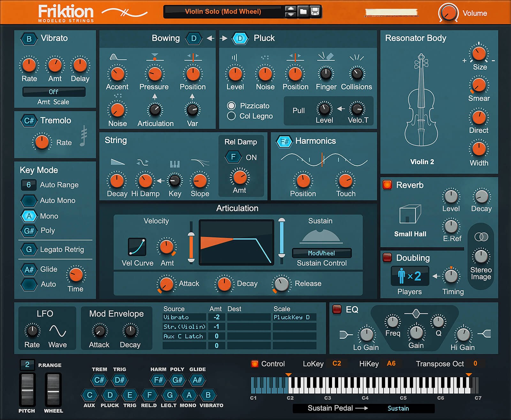
Task: Select the Col Legno radio button
Action: point(232,116)
